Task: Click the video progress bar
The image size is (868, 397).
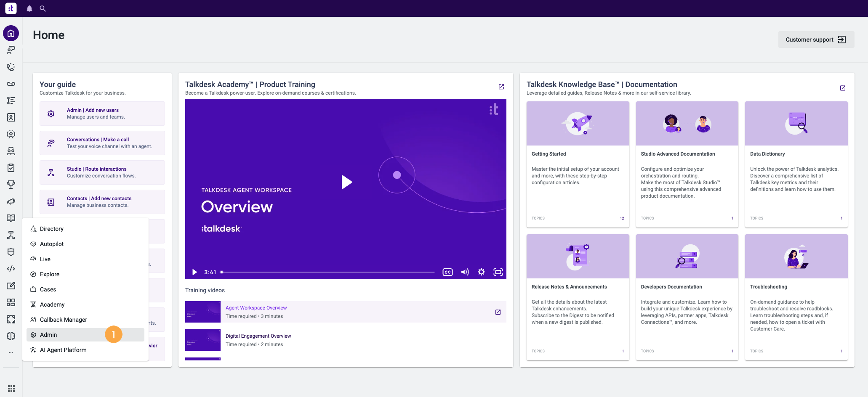Action: pos(328,272)
